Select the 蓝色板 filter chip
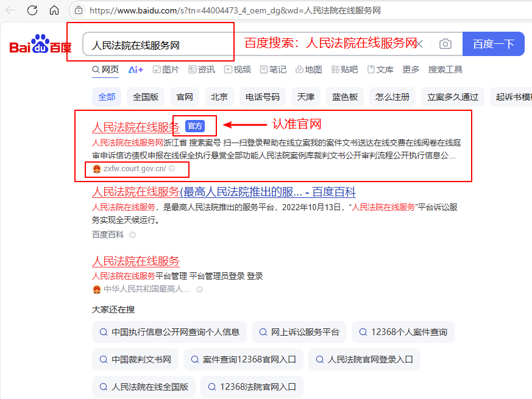The width and height of the screenshot is (532, 399). pyautogui.click(x=345, y=97)
